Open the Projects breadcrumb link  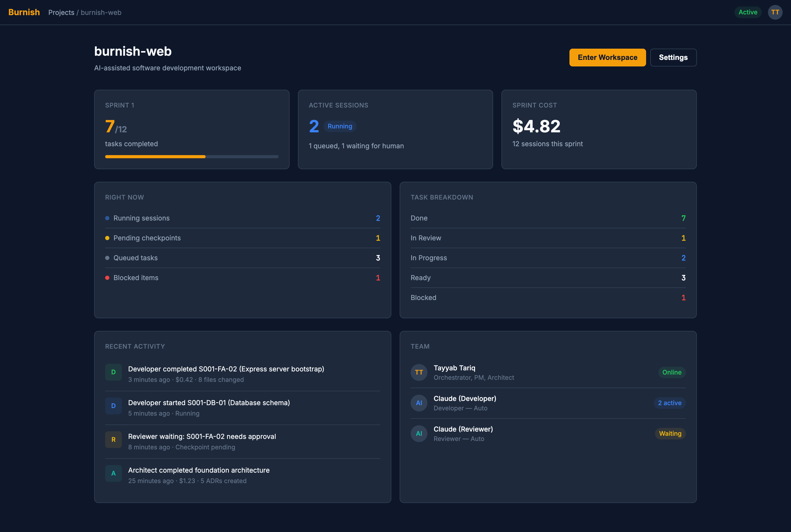point(61,12)
